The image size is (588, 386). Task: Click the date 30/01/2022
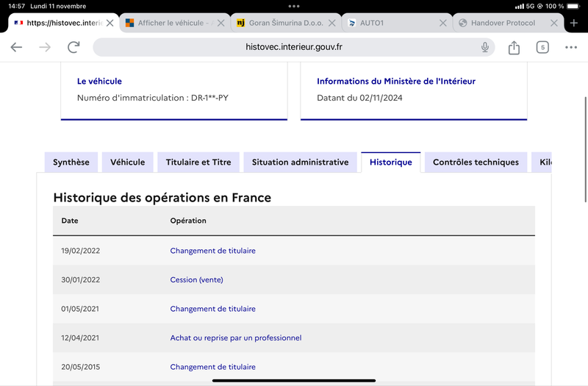81,280
